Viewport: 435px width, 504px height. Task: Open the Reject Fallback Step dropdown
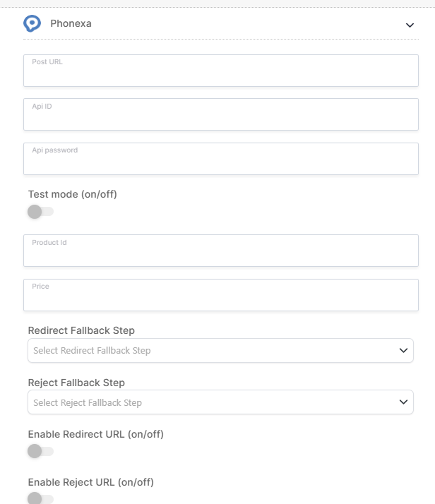pos(220,402)
